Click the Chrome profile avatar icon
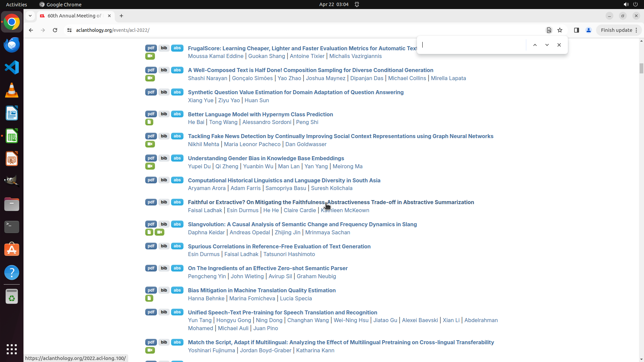Image resolution: width=644 pixels, height=362 pixels. pyautogui.click(x=588, y=30)
